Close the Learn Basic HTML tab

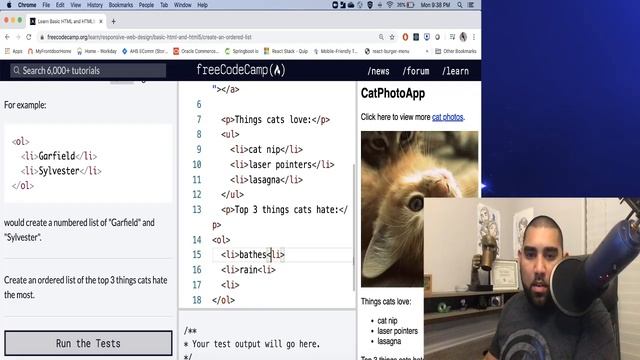point(101,21)
